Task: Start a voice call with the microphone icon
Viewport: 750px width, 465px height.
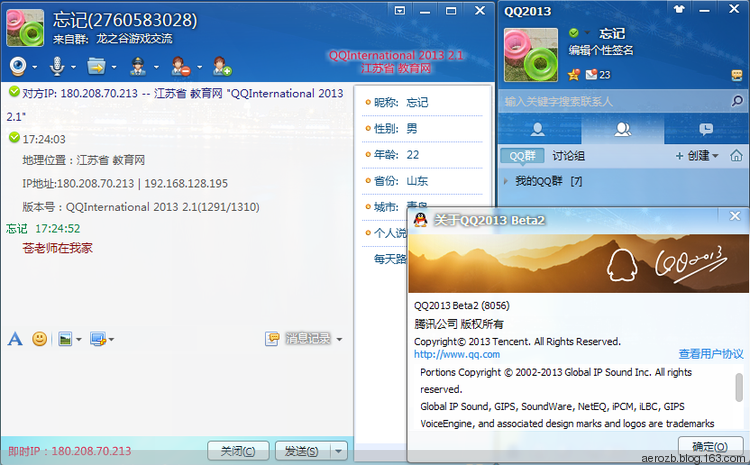Action: pyautogui.click(x=57, y=66)
